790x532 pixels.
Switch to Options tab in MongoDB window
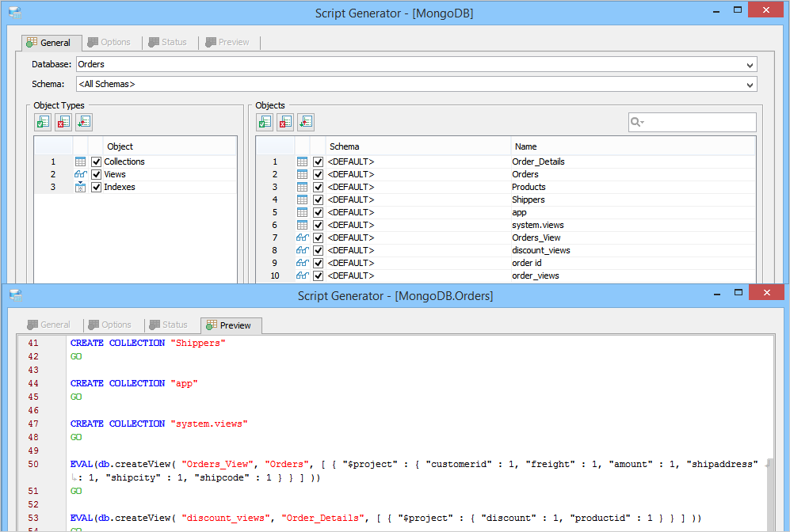pyautogui.click(x=109, y=42)
